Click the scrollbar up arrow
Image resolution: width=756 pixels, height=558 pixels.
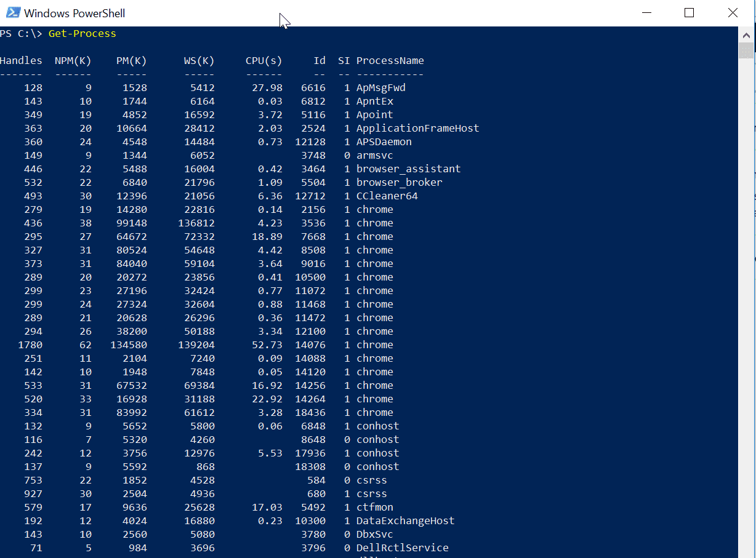tap(745, 36)
